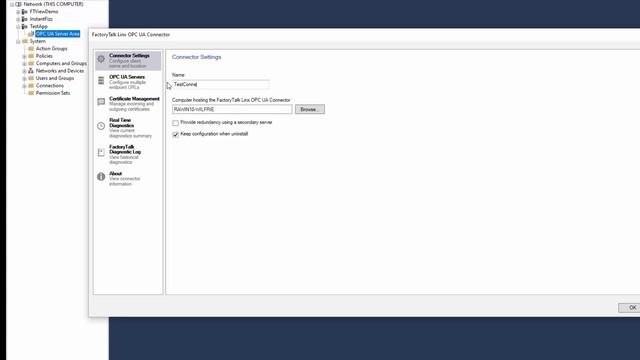640x360 pixels.
Task: Select the TestApp tree label
Action: tap(38, 27)
